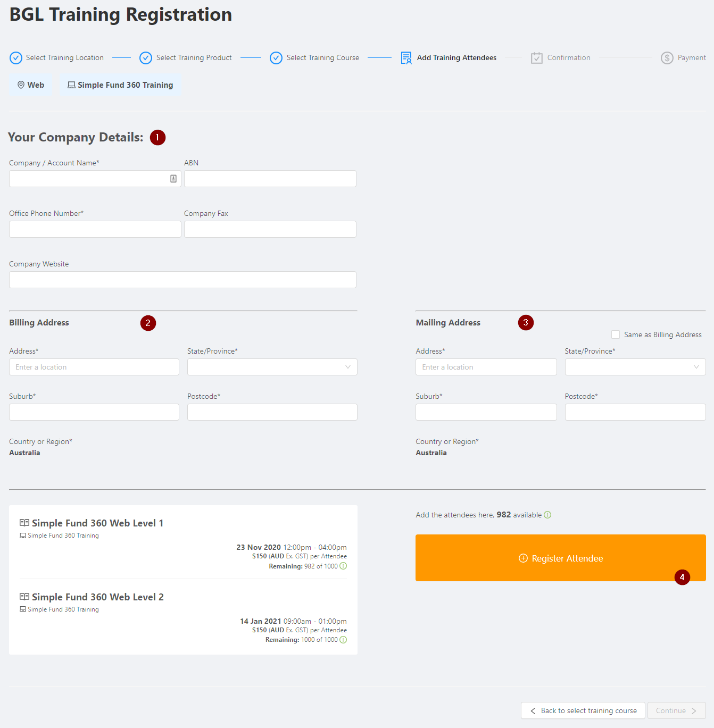The image size is (714, 728).
Task: Click the info icon beside Remaining 982 of 1000
Action: [343, 566]
